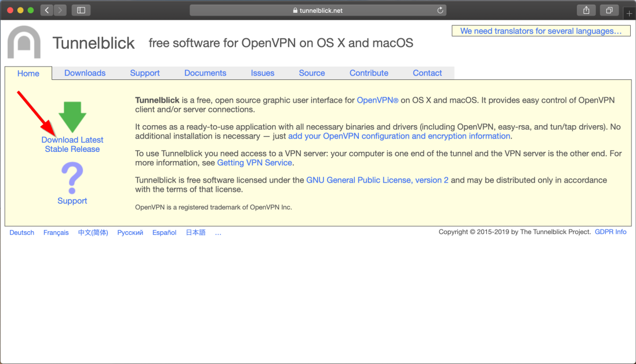Reload the page with the refresh icon

[440, 10]
